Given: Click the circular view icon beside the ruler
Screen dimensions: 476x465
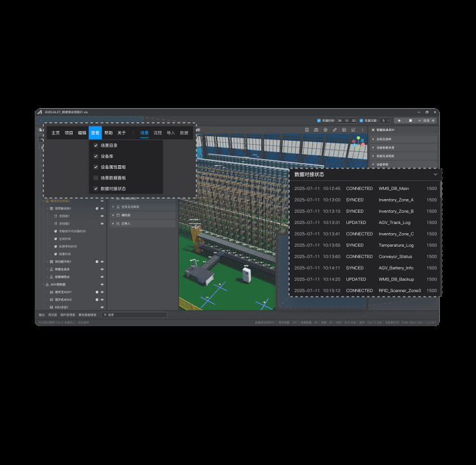Looking at the screenshot, I should [325, 130].
